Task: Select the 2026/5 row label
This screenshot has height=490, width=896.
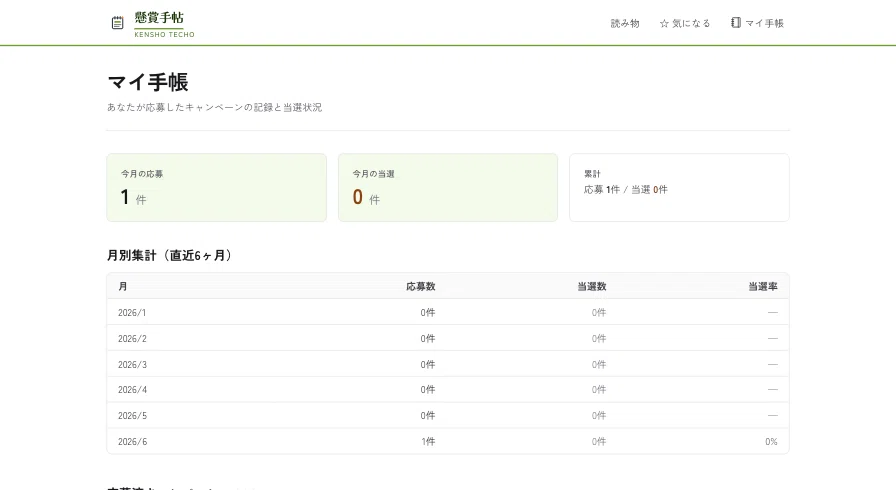Action: [x=132, y=416]
